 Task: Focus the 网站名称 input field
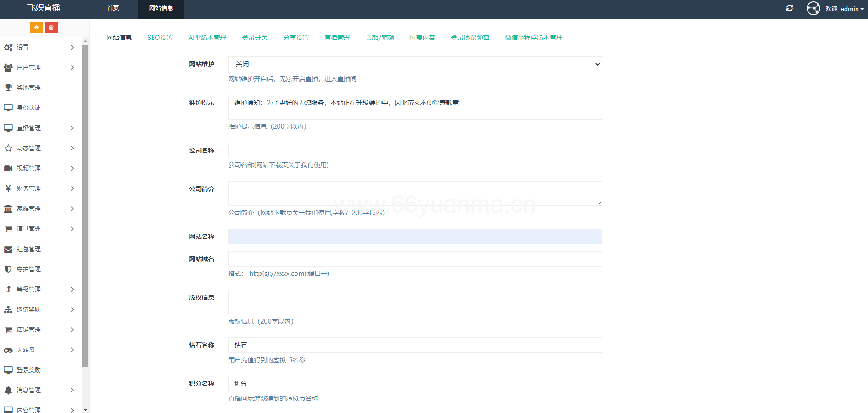coord(415,237)
